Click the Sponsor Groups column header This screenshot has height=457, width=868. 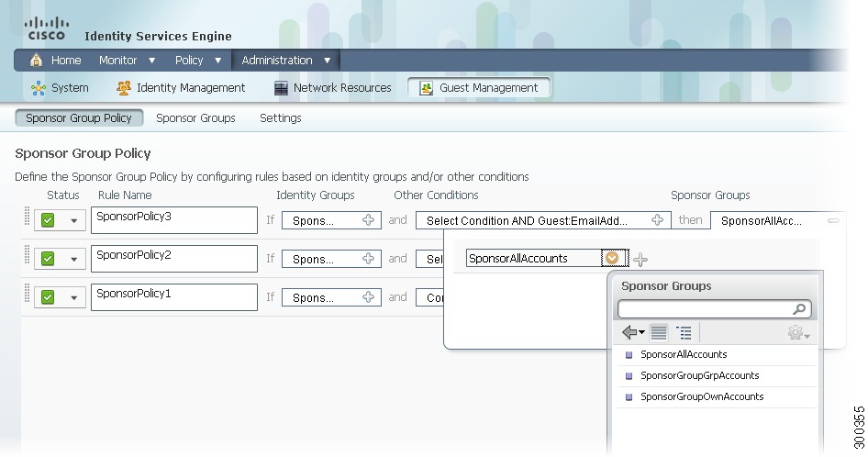click(x=710, y=195)
